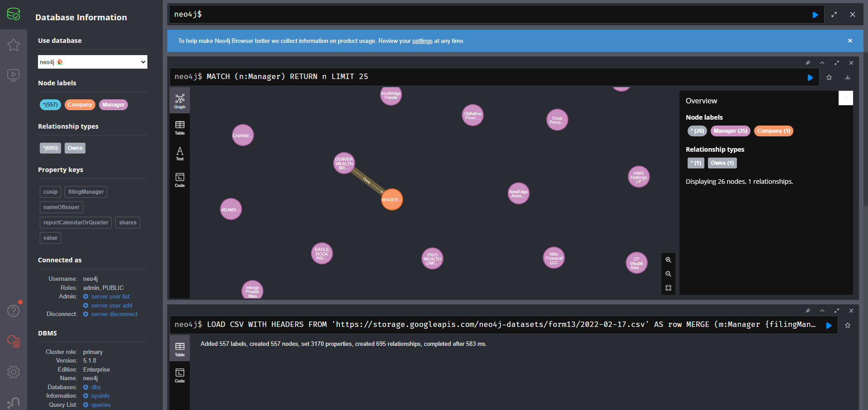Run :server disconnect command
The width and height of the screenshot is (868, 410).
tap(111, 314)
